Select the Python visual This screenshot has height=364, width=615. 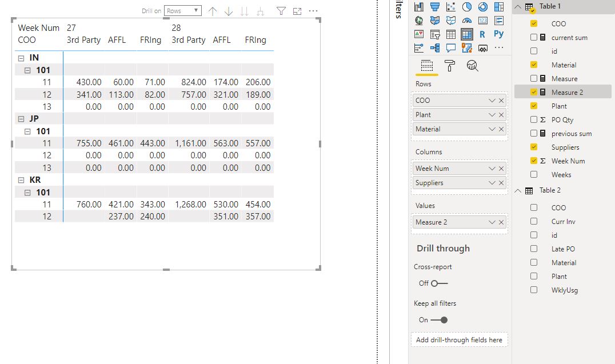pyautogui.click(x=499, y=34)
